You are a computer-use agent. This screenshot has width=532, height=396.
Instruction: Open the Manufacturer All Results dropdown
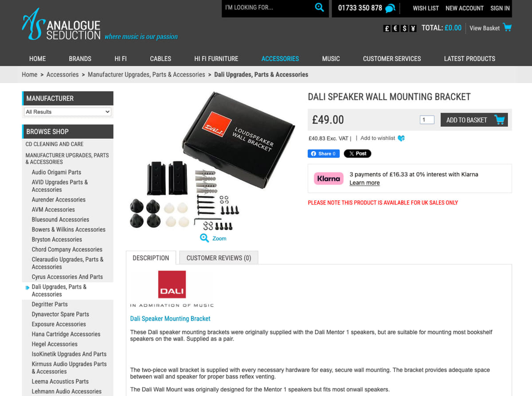pos(67,112)
